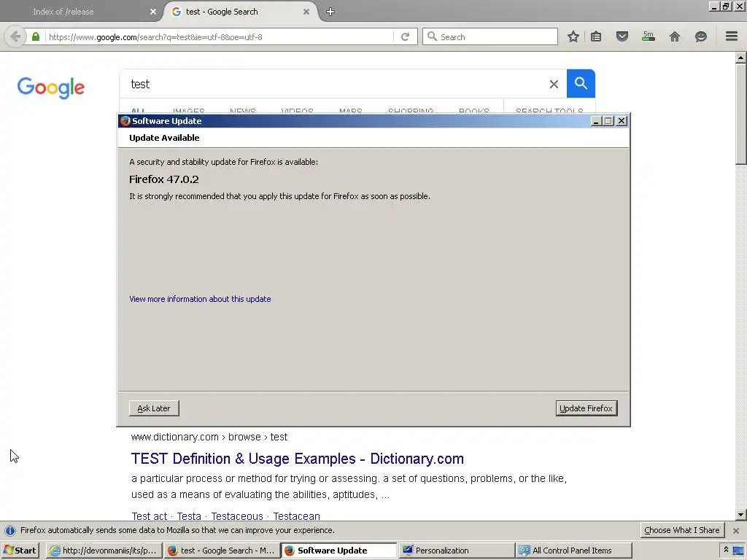Image resolution: width=747 pixels, height=560 pixels.
Task: Click the blue Google search magnifier button
Action: (581, 83)
